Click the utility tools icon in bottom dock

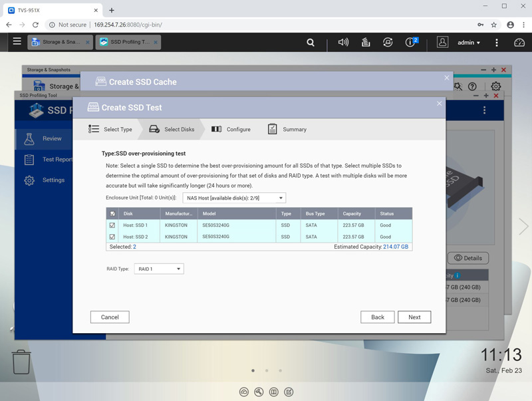point(259,392)
